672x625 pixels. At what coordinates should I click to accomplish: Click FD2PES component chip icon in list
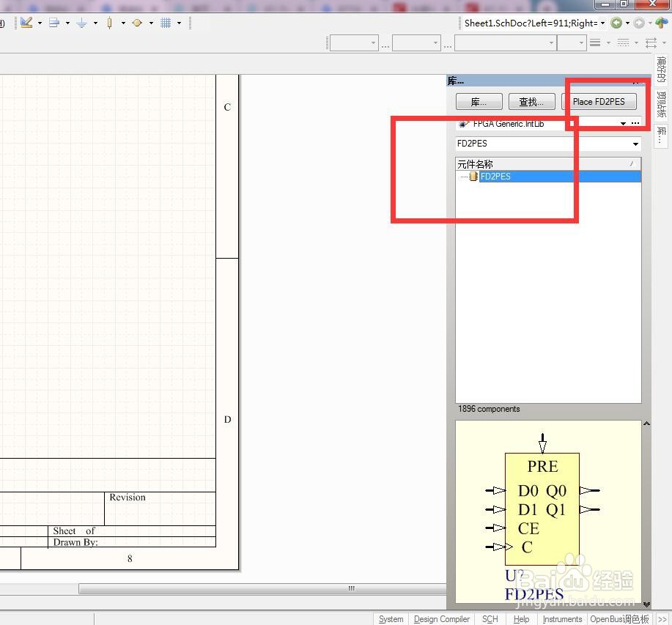(473, 176)
